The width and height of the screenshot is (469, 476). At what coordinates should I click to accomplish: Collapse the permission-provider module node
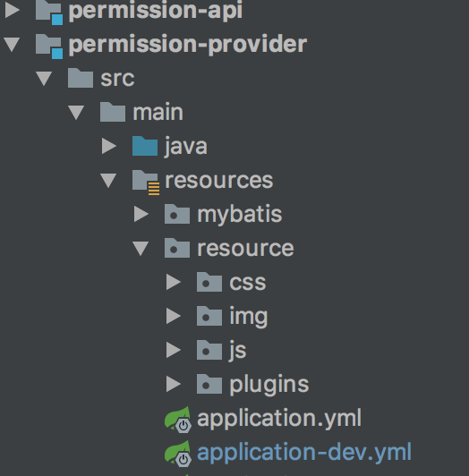tap(13, 45)
